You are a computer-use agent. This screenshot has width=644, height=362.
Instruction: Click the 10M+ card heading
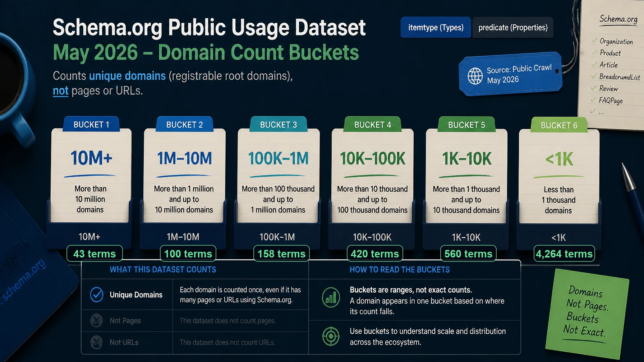(91, 158)
